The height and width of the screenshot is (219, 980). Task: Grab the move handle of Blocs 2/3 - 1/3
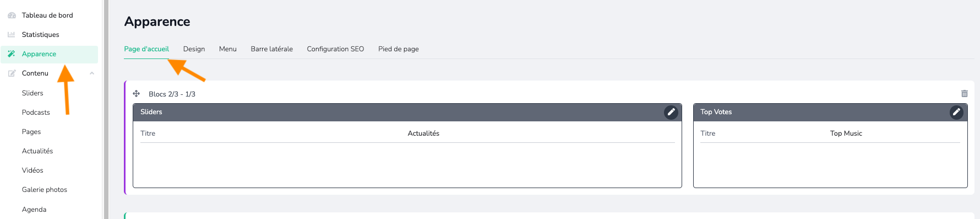click(x=137, y=94)
